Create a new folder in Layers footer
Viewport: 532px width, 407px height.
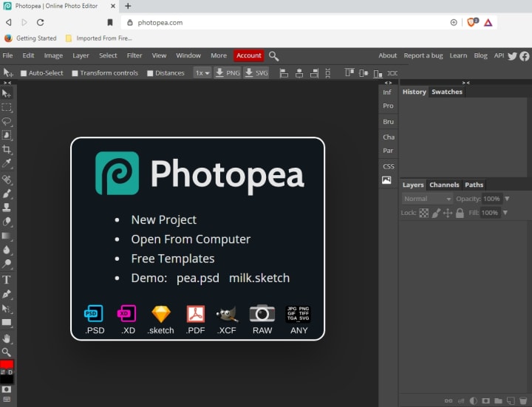(498, 400)
